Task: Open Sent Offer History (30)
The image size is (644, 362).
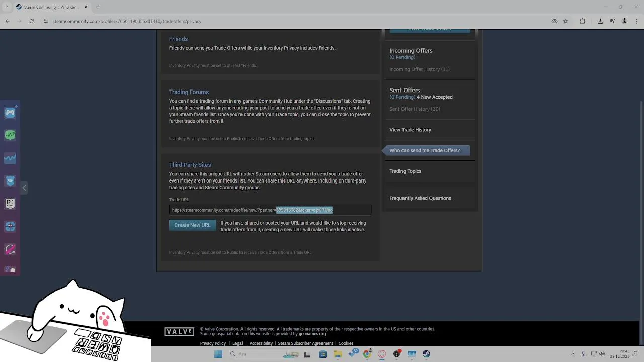Action: [415, 109]
